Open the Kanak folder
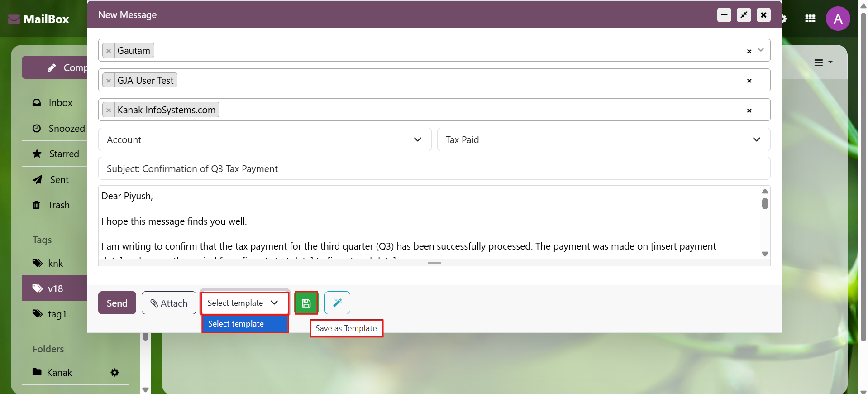Screen dimensions: 868x394 (59, 372)
